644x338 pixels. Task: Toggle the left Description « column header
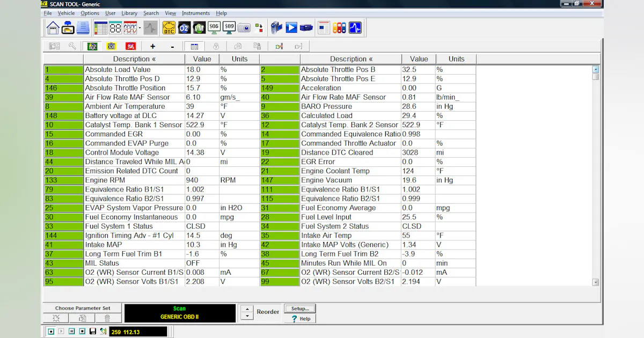click(x=134, y=59)
